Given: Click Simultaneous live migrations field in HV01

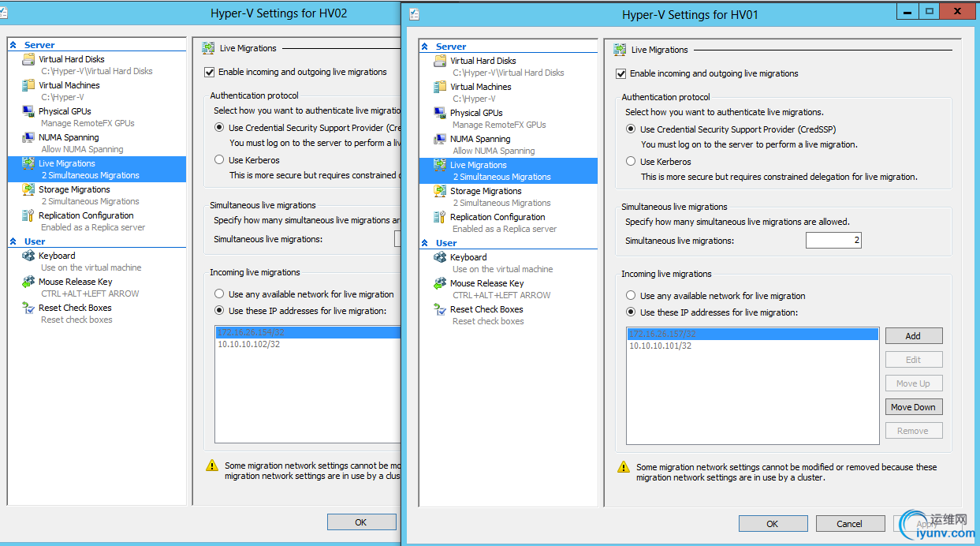Looking at the screenshot, I should [x=833, y=241].
